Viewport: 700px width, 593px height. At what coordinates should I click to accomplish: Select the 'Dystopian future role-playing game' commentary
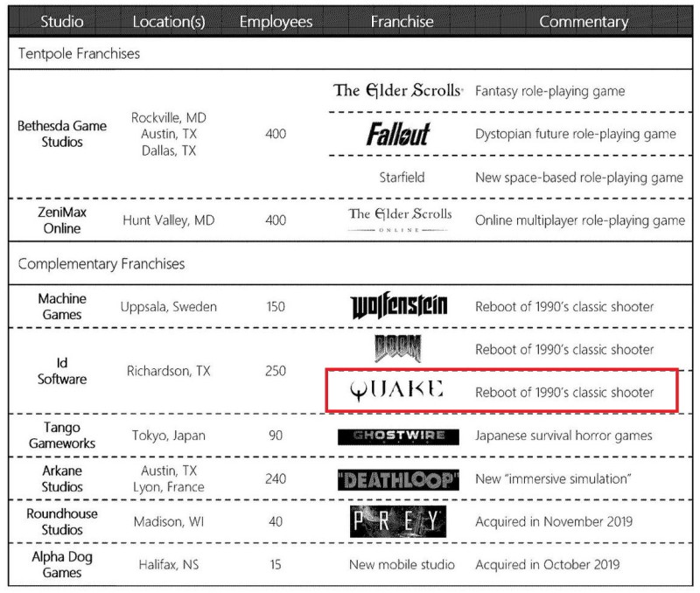click(576, 134)
